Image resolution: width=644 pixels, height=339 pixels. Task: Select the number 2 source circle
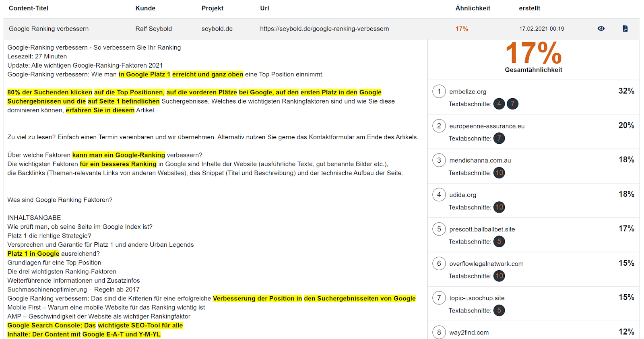439,126
